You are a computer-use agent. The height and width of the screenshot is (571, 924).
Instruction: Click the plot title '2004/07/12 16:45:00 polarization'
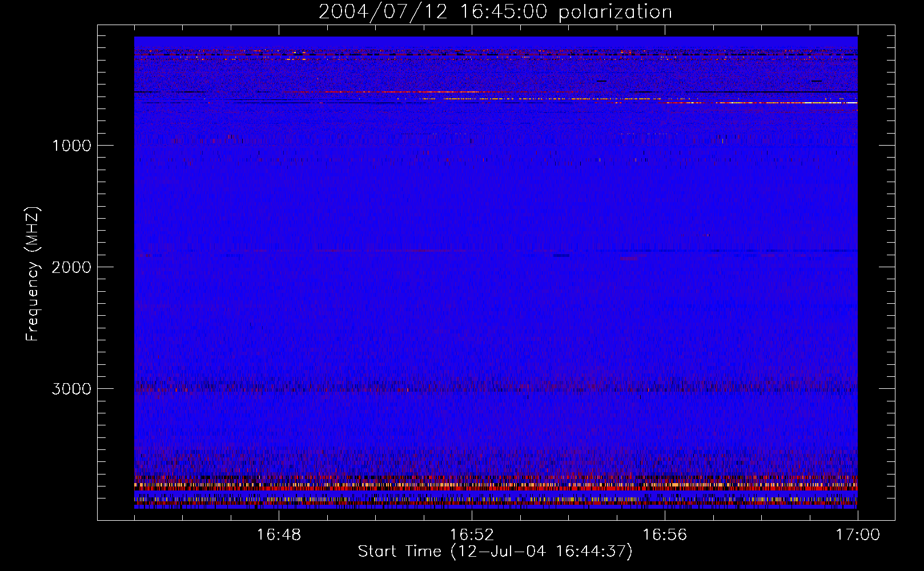click(x=495, y=12)
